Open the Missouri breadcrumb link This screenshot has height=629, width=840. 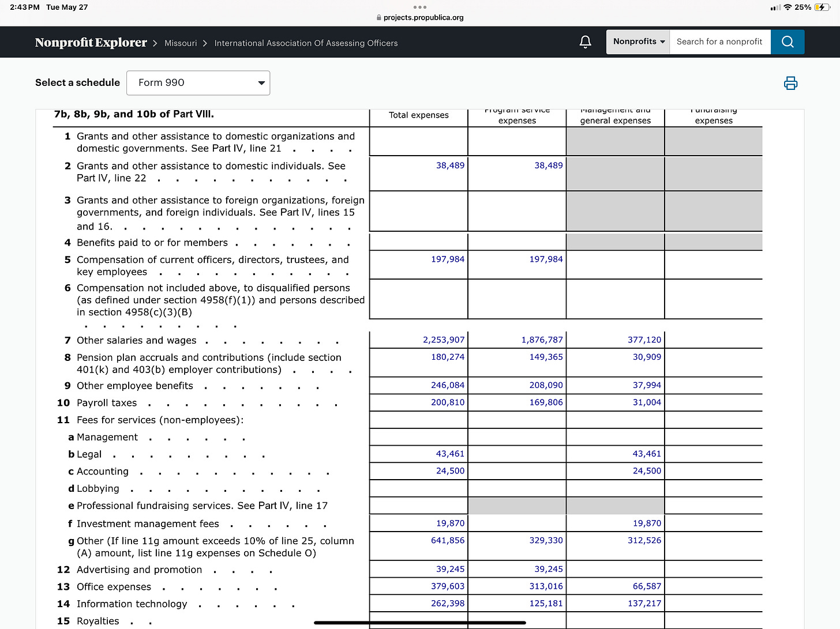pos(181,43)
